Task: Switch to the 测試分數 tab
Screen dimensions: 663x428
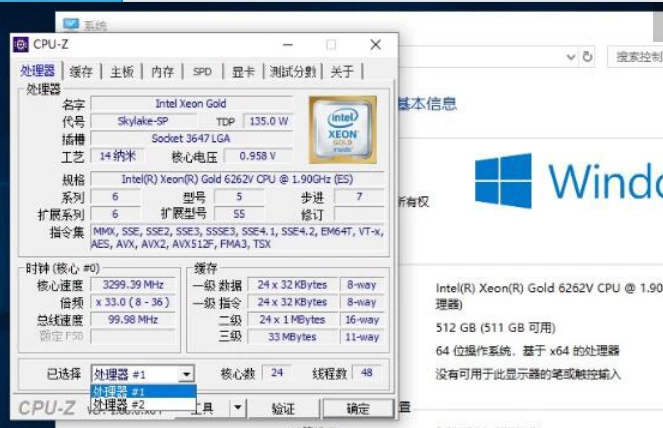Action: coord(293,72)
